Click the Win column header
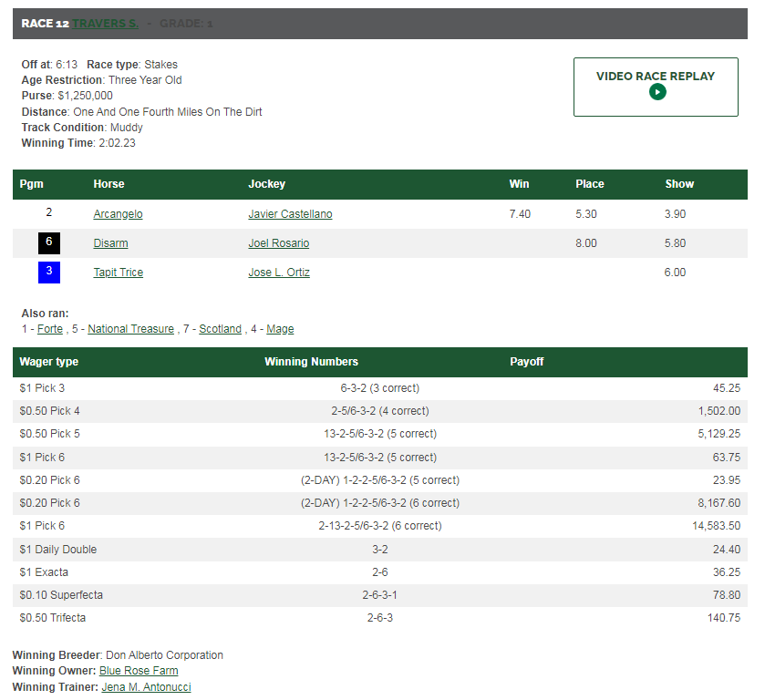765x700 pixels. 519,184
